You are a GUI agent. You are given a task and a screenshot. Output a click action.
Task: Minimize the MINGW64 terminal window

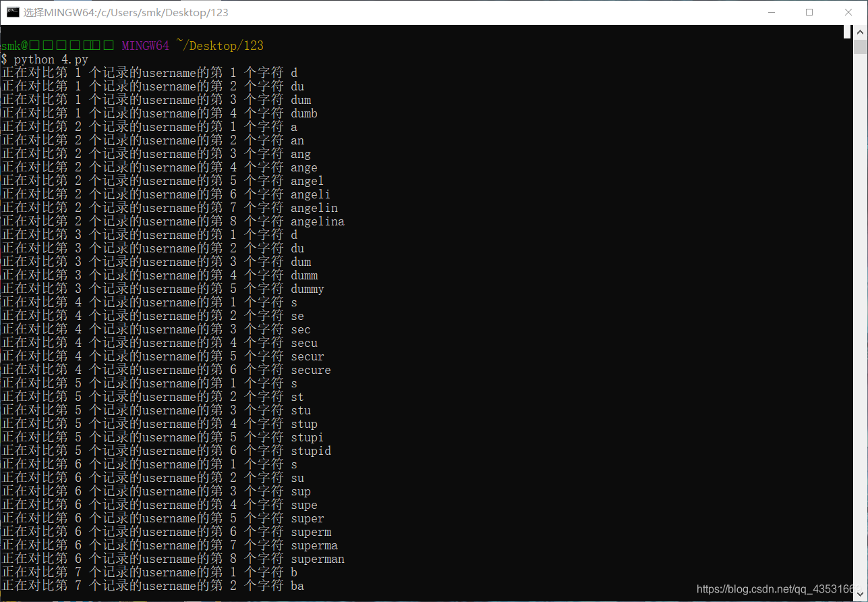click(x=771, y=12)
